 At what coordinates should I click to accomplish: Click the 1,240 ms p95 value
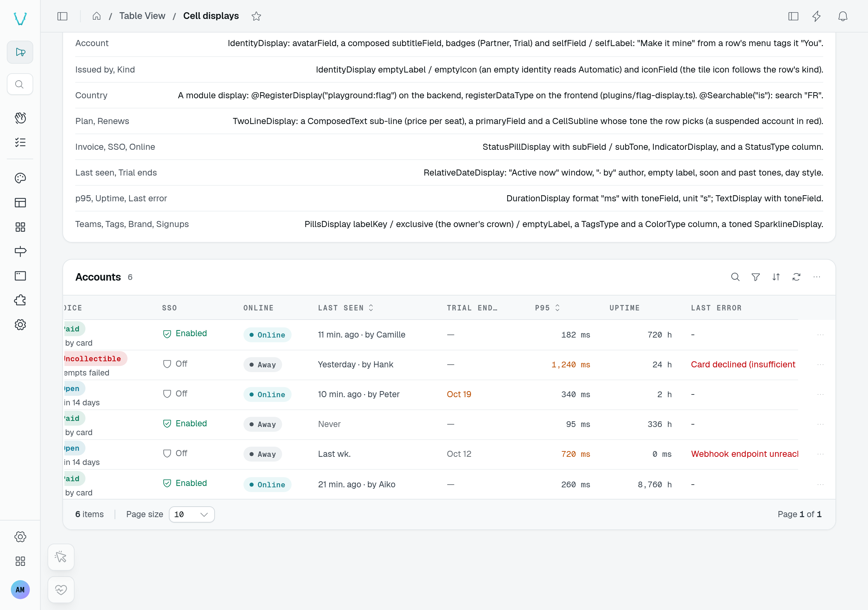pos(571,365)
